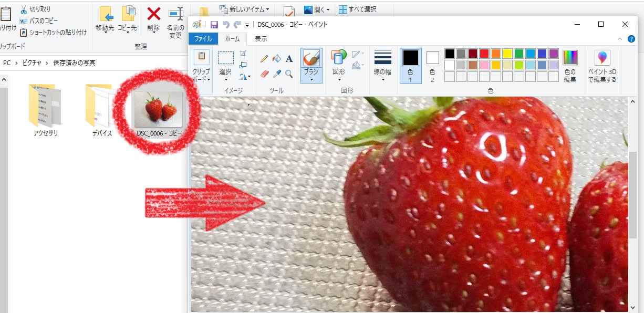The image size is (644, 313).
Task: Open the Rotate dropdown in イメージ group
Action: tap(245, 77)
